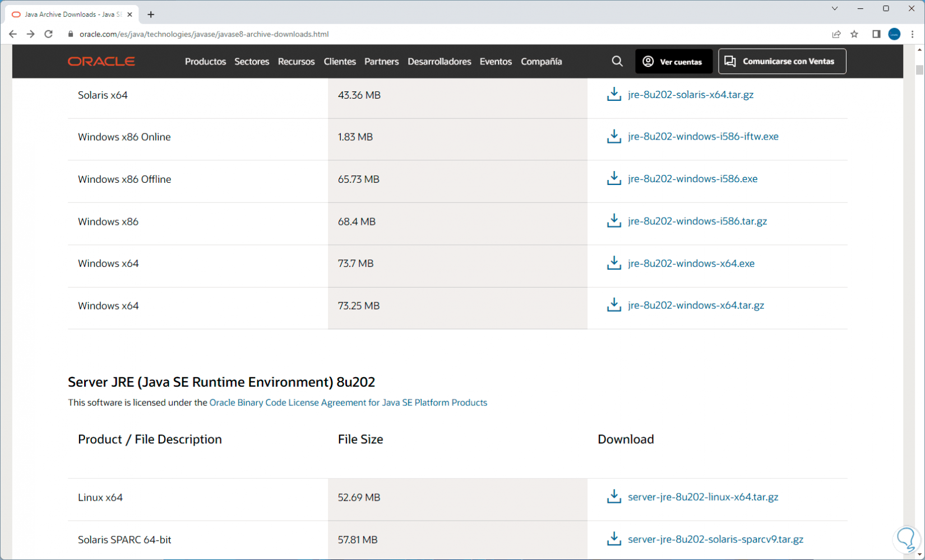Open the Desarrolladores navigation menu
Image resolution: width=925 pixels, height=560 pixels.
[x=439, y=62]
